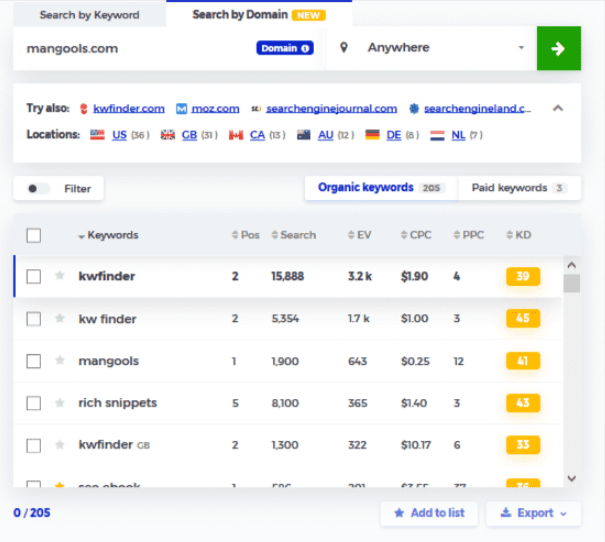Tick the checkbox for kw finder row

pos(34,319)
